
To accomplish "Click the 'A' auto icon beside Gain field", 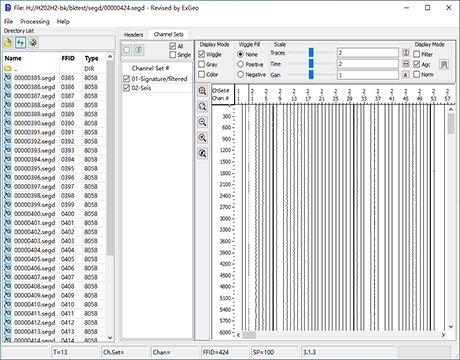I will tap(406, 75).
